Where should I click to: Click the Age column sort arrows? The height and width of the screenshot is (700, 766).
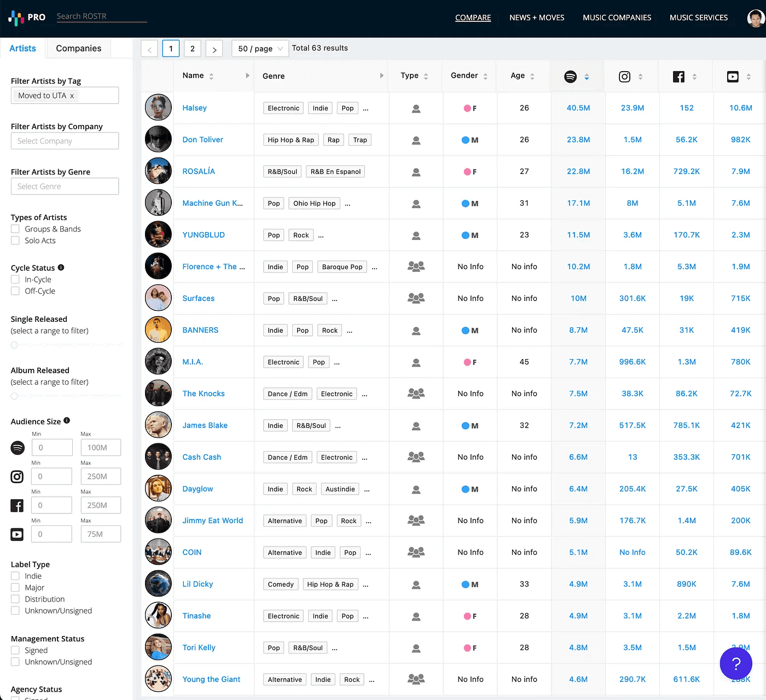coord(532,76)
